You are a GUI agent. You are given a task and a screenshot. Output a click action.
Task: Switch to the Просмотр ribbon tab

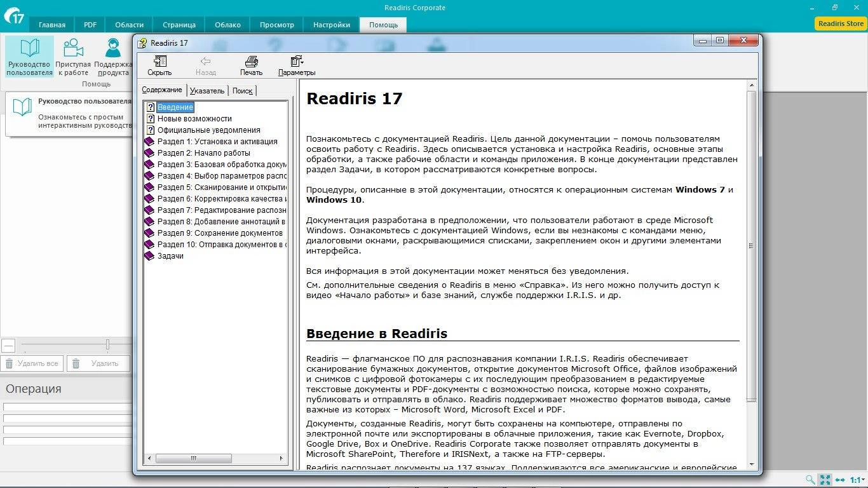(x=277, y=25)
